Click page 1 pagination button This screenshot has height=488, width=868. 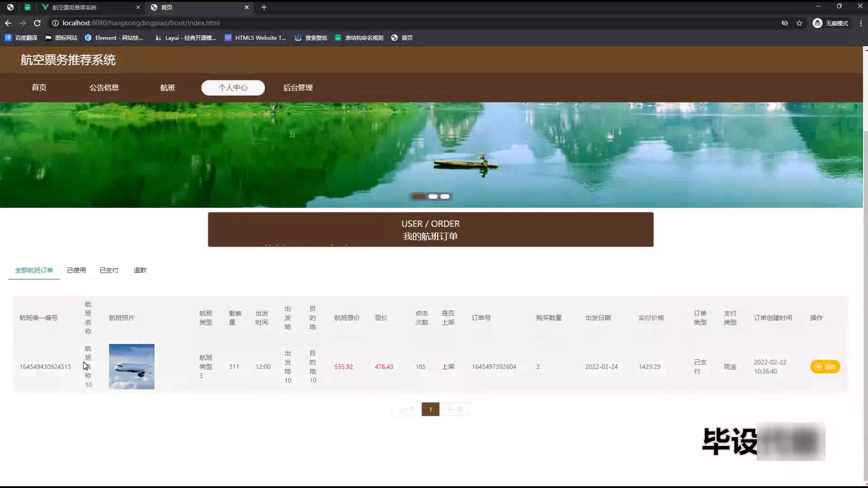click(430, 409)
